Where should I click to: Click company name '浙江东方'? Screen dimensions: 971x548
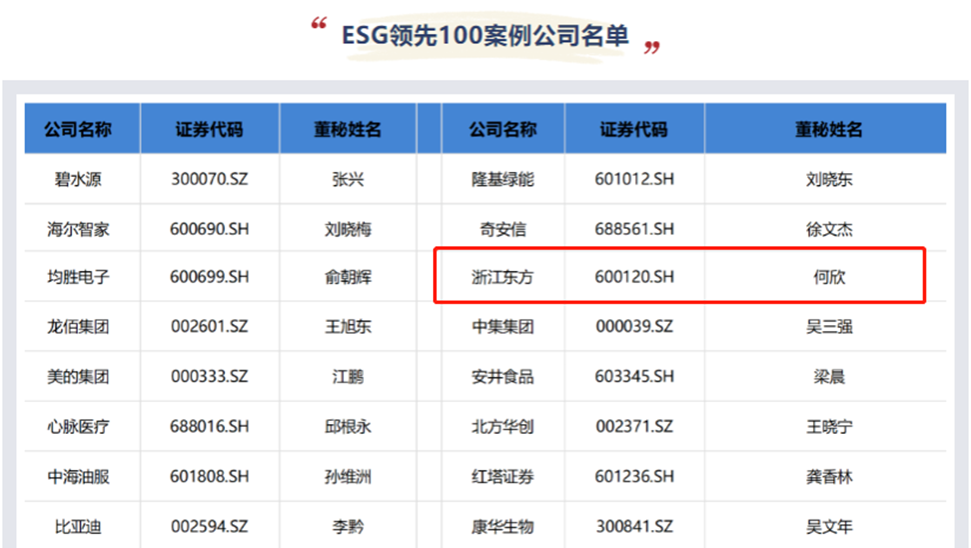click(x=503, y=277)
